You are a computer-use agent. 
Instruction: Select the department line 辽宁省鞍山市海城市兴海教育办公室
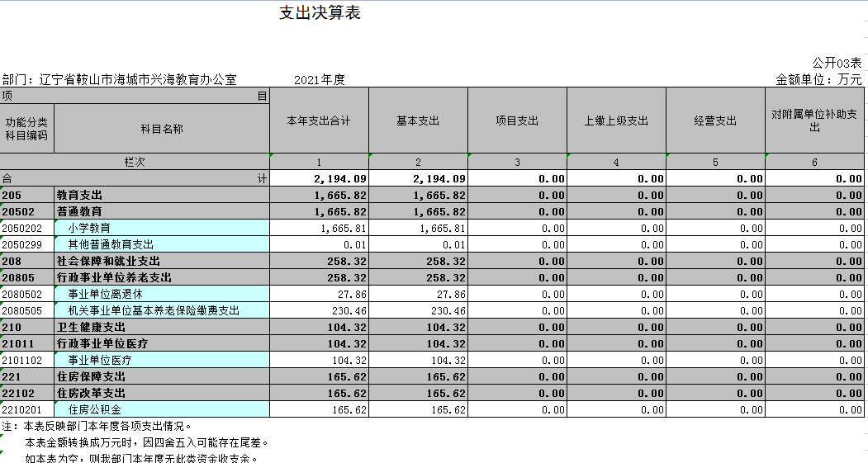click(x=120, y=80)
